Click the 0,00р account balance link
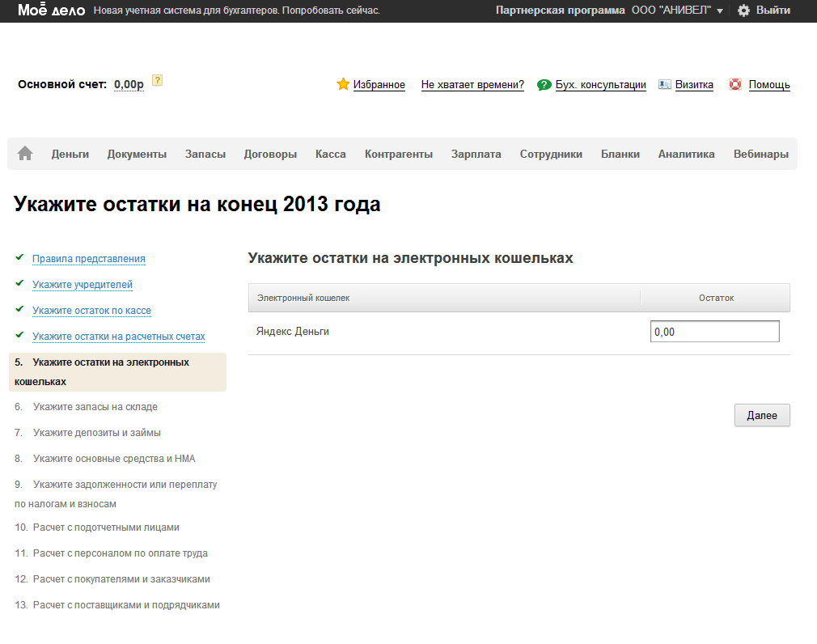 point(129,84)
